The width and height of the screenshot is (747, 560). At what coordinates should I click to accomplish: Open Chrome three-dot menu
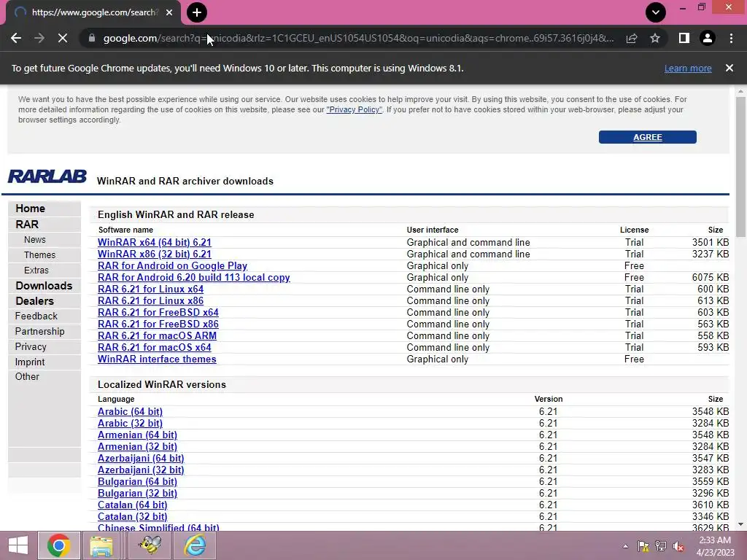pyautogui.click(x=731, y=38)
